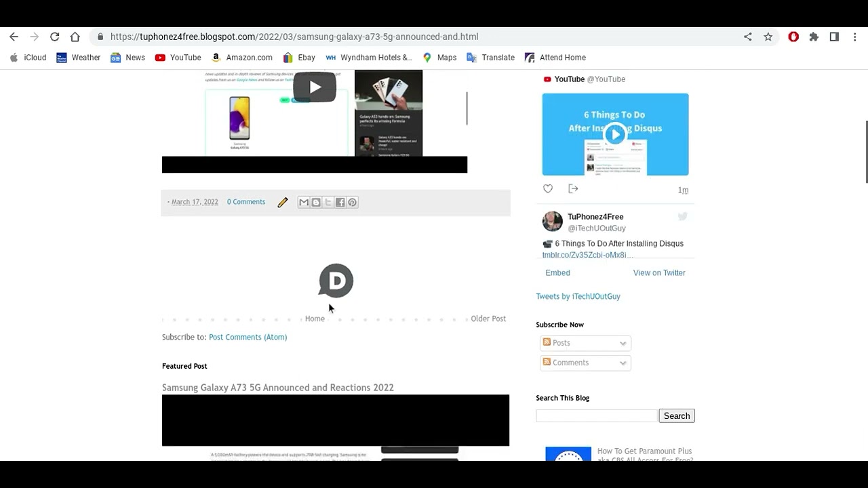Click the Disqus logo

click(x=336, y=281)
